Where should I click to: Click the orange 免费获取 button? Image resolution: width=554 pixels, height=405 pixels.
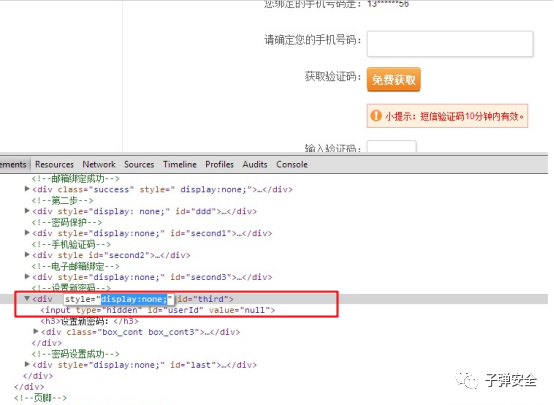pyautogui.click(x=394, y=80)
